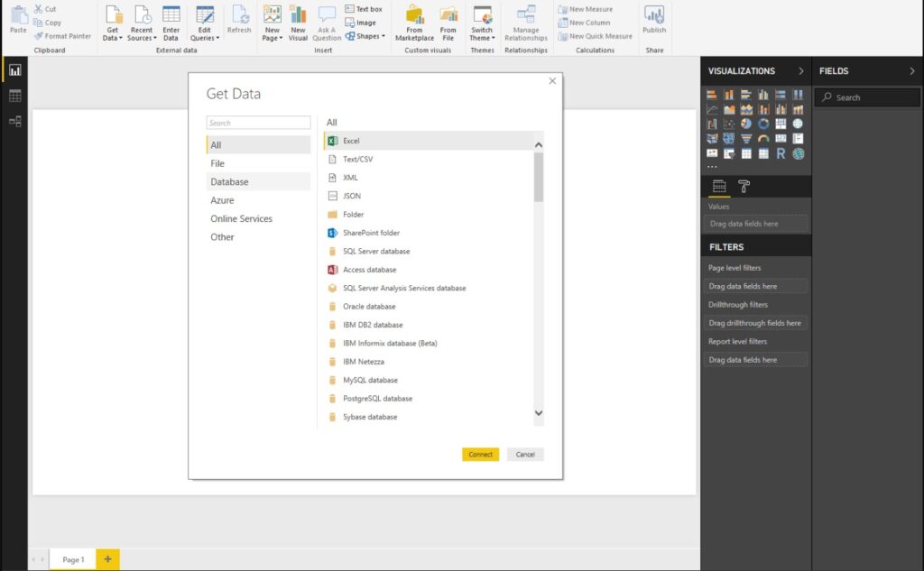This screenshot has width=924, height=571.
Task: Collapse the Visualizations pane with chevron
Action: 800,71
